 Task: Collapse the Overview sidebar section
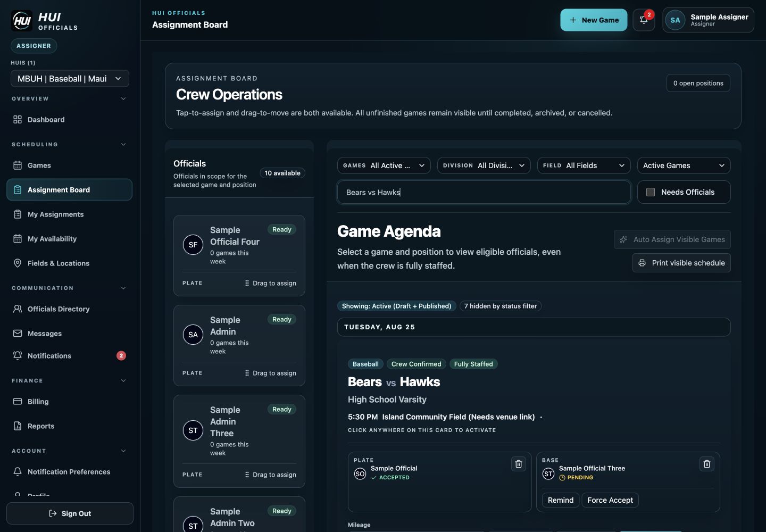coord(123,98)
